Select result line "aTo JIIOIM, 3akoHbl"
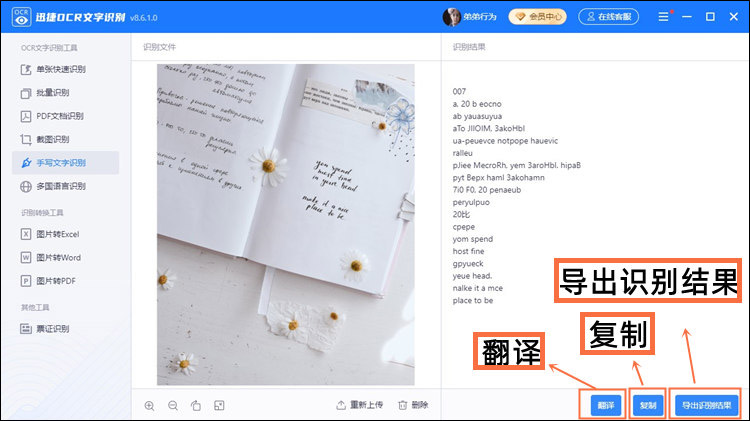Screen dimensions: 750x421 point(489,128)
